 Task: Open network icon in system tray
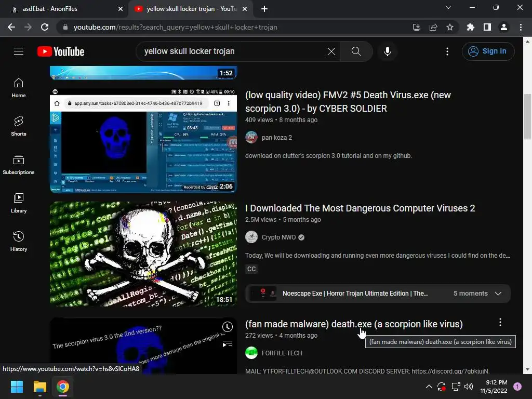pos(456,387)
